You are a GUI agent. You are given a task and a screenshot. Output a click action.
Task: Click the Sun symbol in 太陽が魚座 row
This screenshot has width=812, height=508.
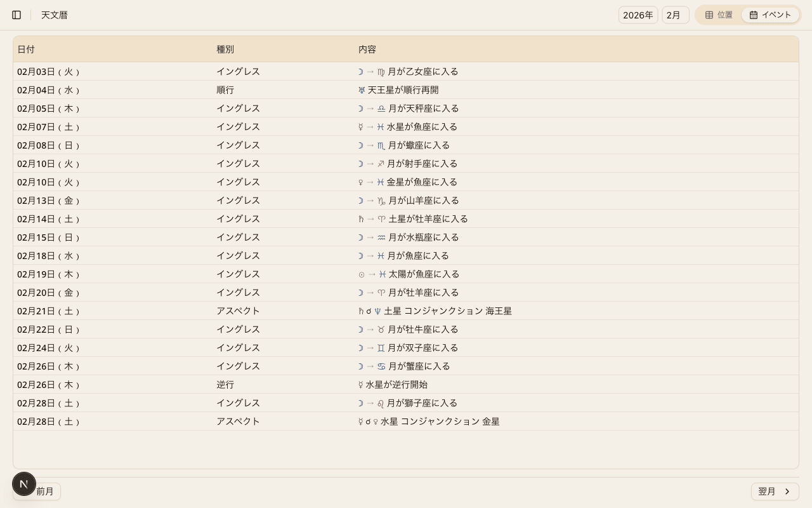(x=362, y=274)
